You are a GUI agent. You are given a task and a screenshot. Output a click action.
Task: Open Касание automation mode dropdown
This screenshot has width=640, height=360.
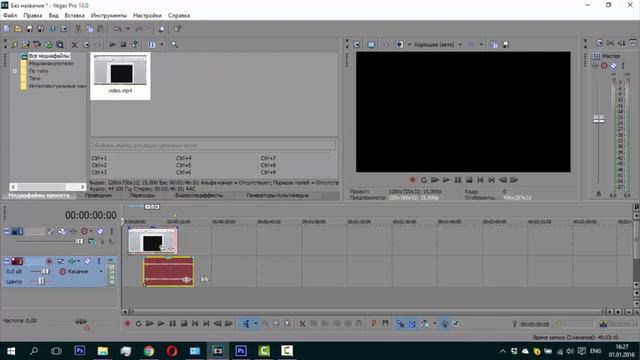101,271
